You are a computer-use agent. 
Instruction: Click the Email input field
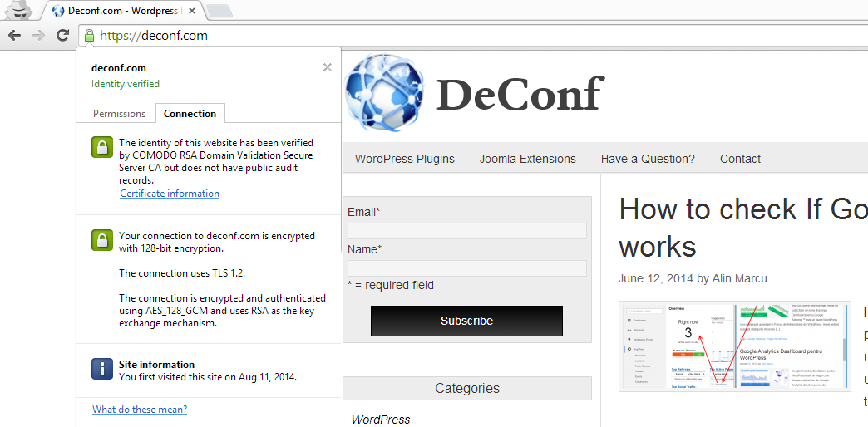(x=466, y=231)
